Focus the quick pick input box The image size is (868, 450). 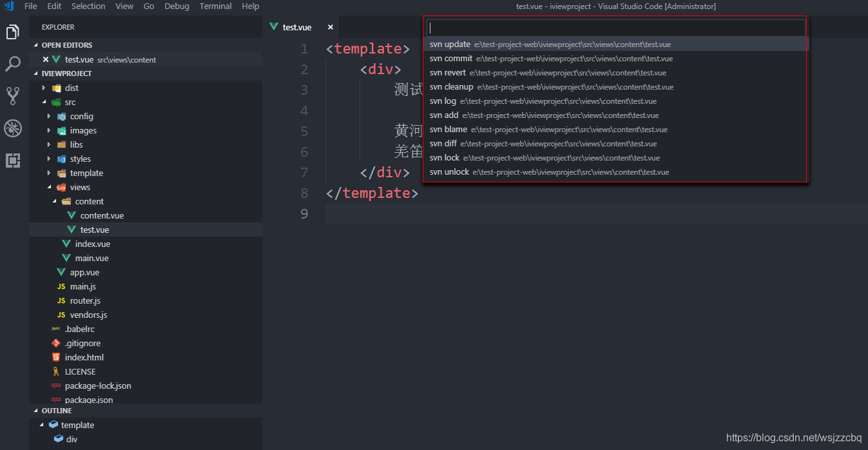click(x=616, y=28)
